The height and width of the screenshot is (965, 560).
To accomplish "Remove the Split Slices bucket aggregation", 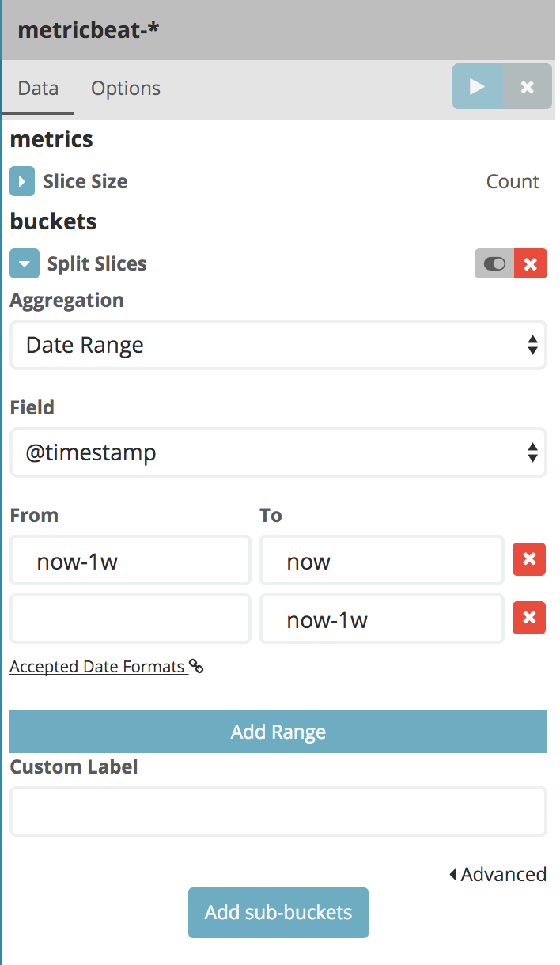I will [531, 263].
